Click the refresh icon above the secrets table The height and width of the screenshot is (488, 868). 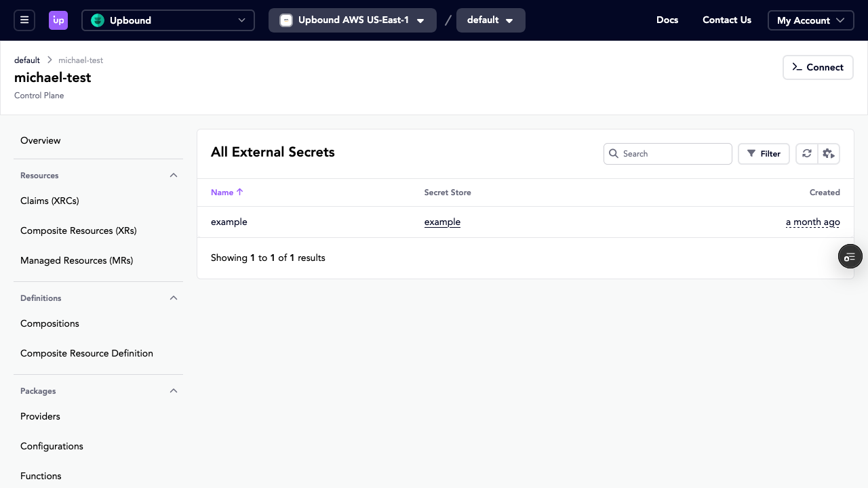coord(806,153)
